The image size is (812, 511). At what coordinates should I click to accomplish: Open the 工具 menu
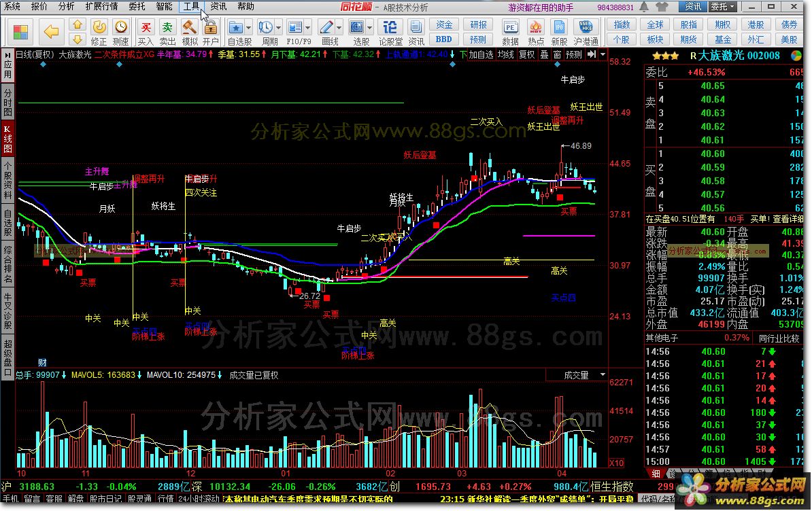[191, 7]
